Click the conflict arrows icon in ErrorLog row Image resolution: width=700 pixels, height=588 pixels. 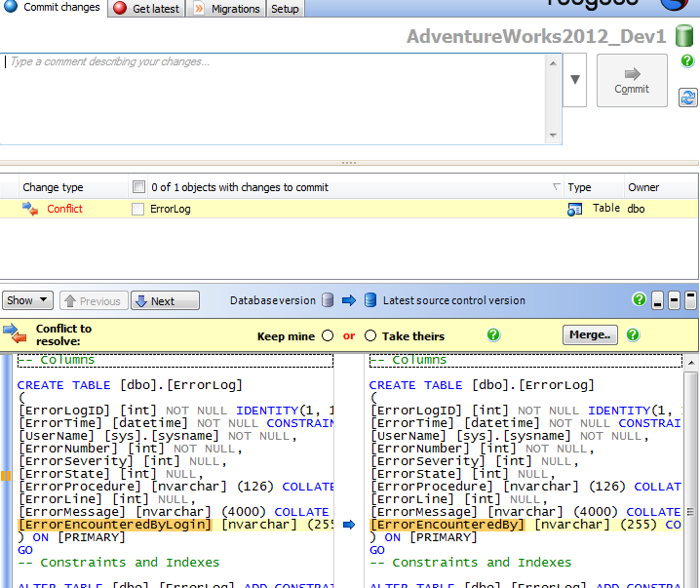click(x=30, y=209)
